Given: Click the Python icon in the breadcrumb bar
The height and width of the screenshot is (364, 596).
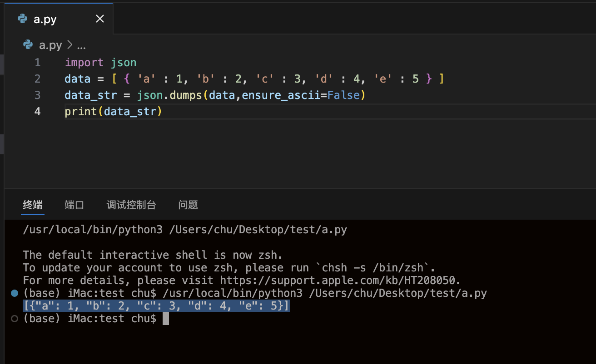Looking at the screenshot, I should click(28, 45).
